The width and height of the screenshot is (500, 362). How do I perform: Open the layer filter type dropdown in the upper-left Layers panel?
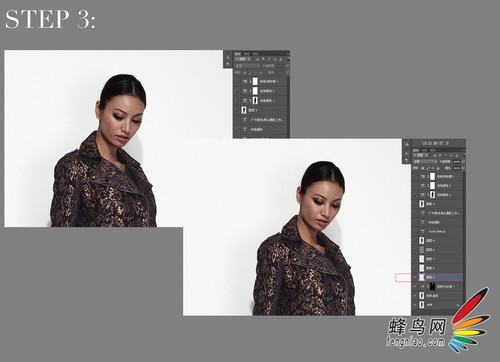242,59
